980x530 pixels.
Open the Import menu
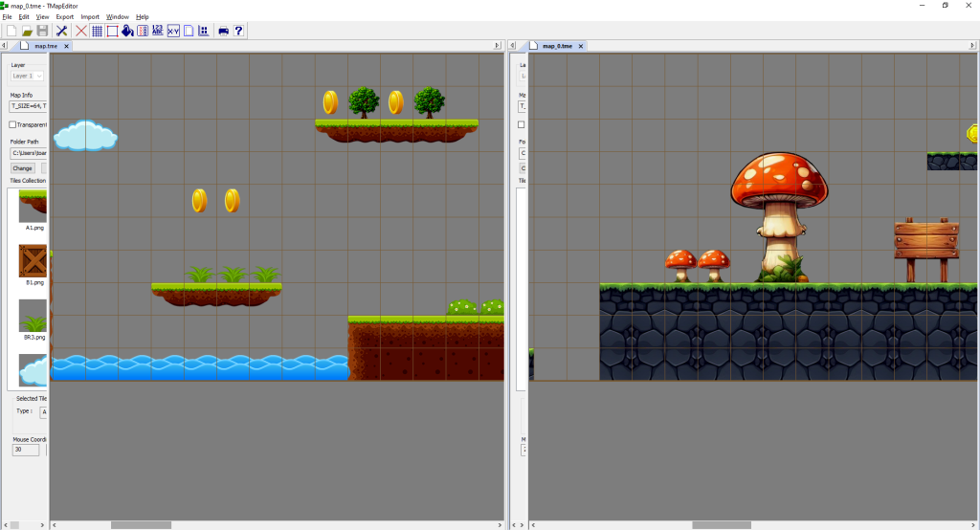[x=90, y=17]
